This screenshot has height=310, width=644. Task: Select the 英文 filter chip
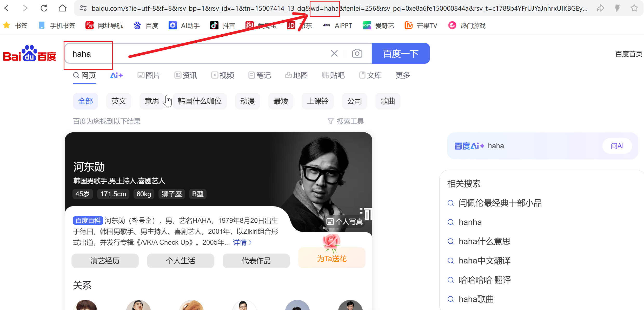pos(119,101)
